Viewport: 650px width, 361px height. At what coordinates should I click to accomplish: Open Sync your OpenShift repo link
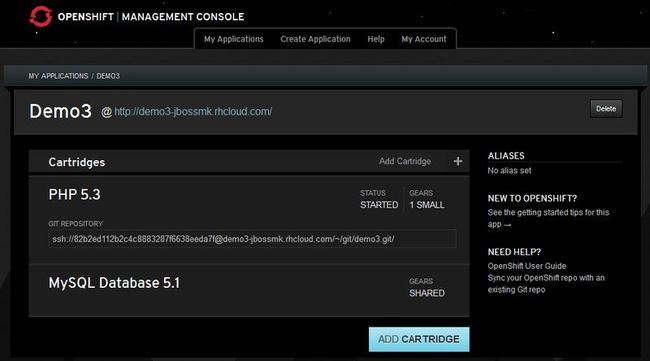[546, 283]
